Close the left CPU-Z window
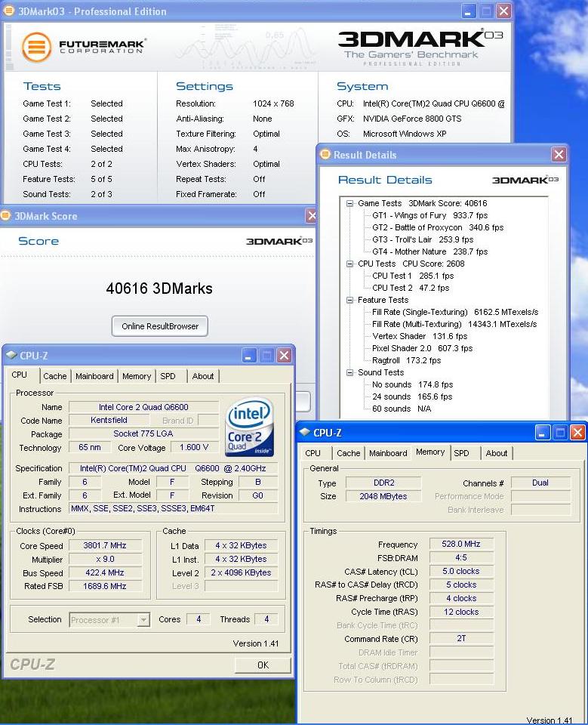The height and width of the screenshot is (725, 588). pos(285,356)
